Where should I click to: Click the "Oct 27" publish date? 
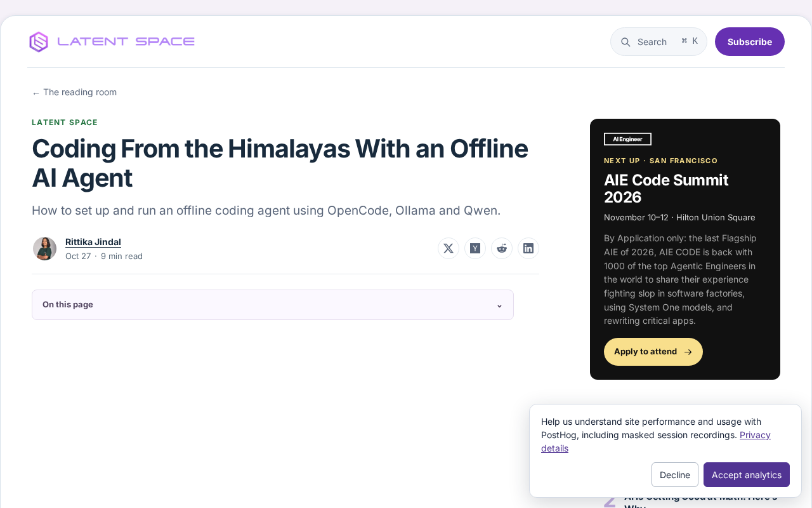click(78, 256)
